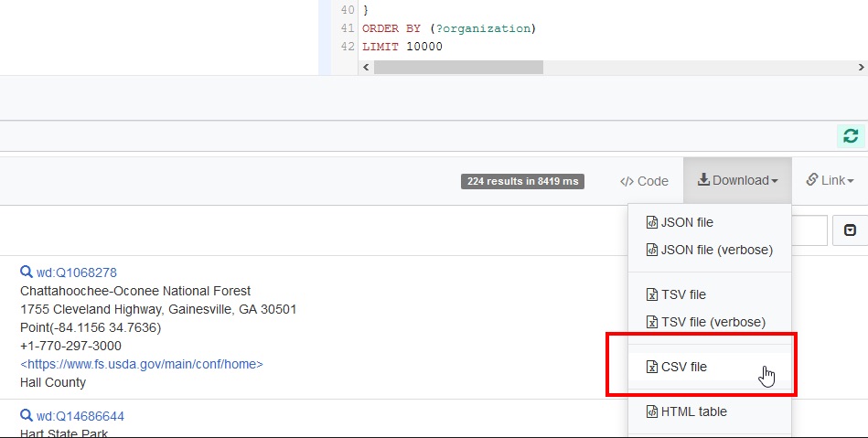Select TSV file download option

click(710, 294)
